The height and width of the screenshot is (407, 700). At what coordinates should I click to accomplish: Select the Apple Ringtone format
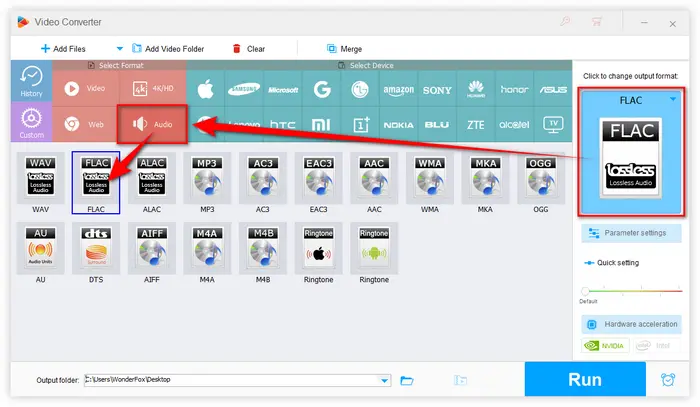coord(318,248)
